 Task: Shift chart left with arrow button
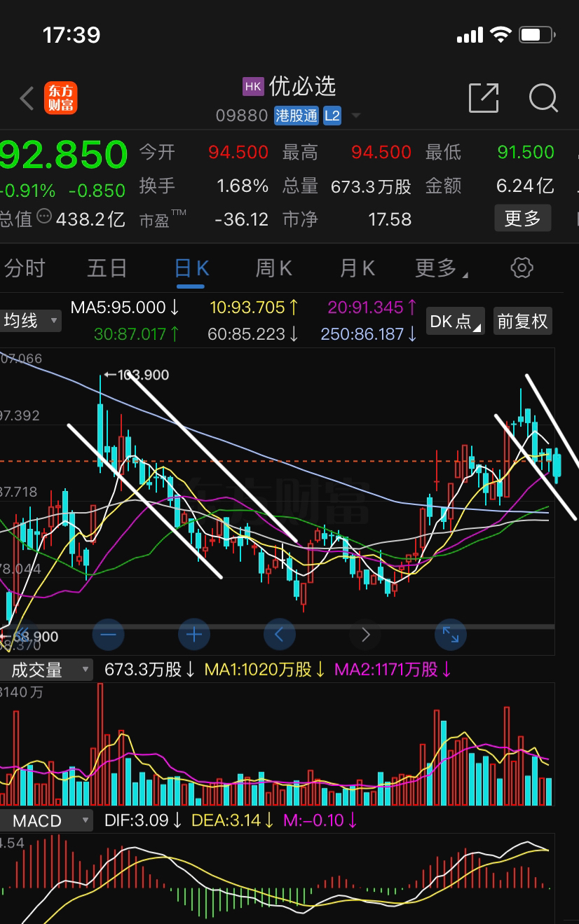(280, 635)
